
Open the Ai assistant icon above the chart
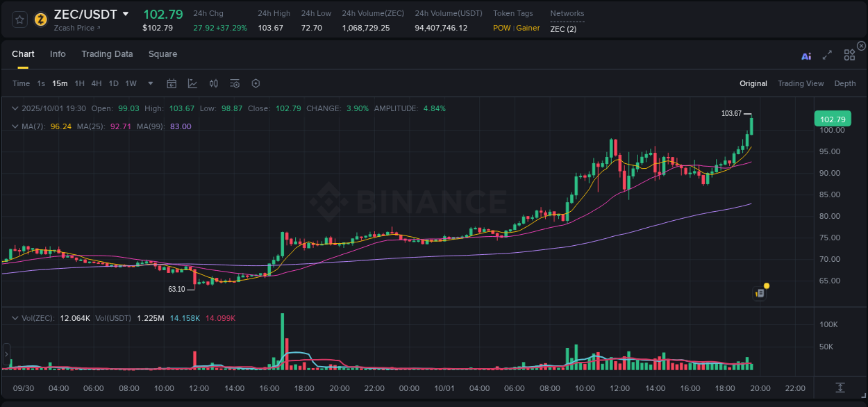(806, 56)
